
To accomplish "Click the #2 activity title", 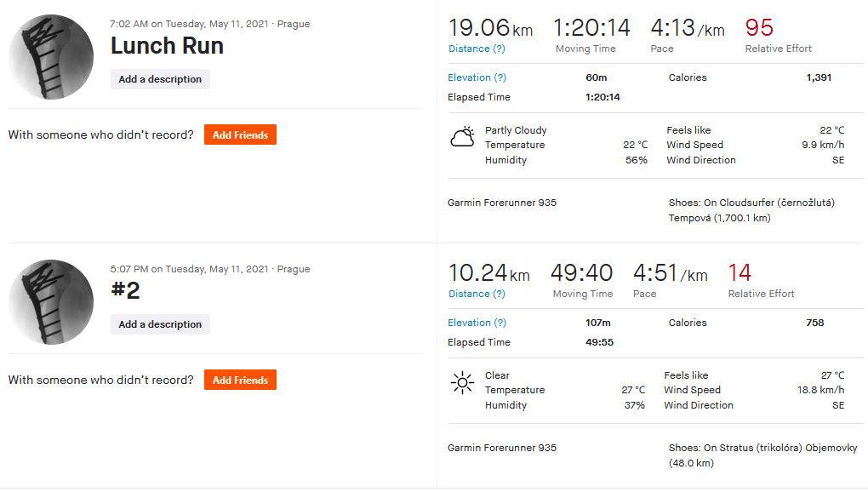I will [126, 290].
